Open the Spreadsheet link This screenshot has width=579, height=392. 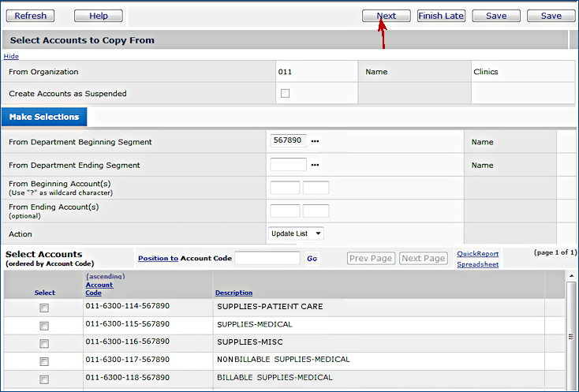pos(477,264)
